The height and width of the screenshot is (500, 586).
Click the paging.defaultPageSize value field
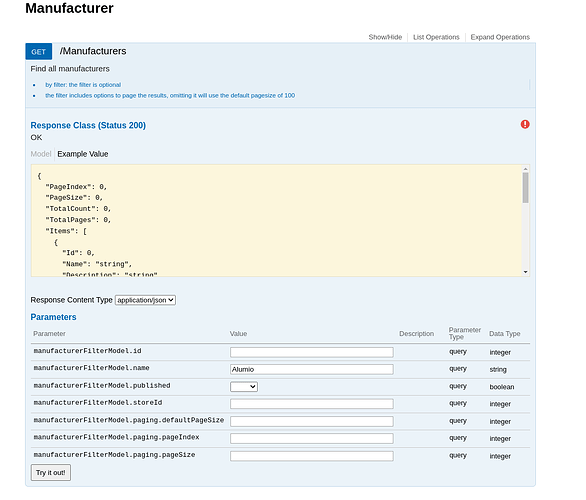pos(312,421)
